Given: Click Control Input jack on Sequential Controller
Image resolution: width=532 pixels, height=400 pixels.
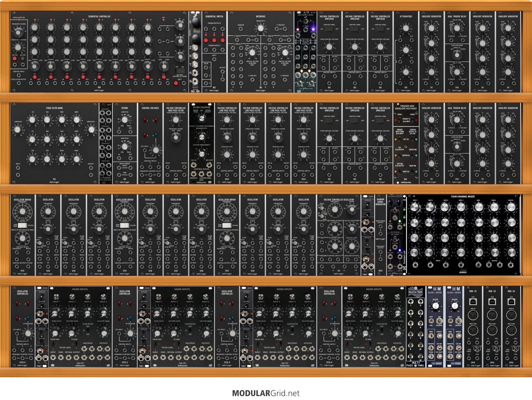Looking at the screenshot, I should pyautogui.click(x=19, y=75).
